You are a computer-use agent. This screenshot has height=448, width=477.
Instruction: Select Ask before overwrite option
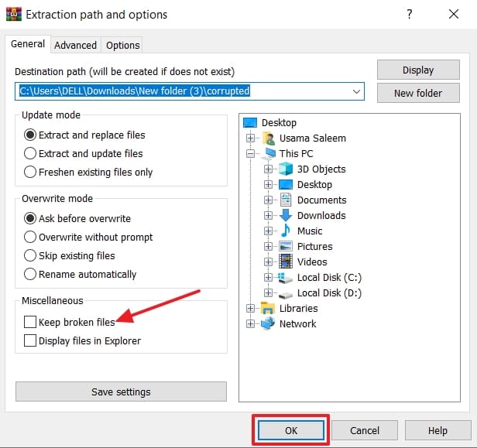(77, 218)
